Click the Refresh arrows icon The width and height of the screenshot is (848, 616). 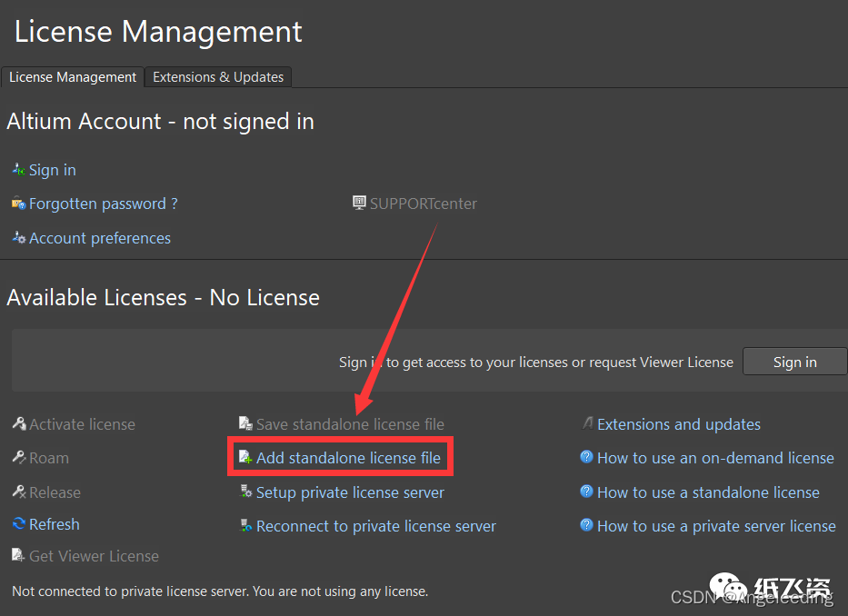coord(19,524)
